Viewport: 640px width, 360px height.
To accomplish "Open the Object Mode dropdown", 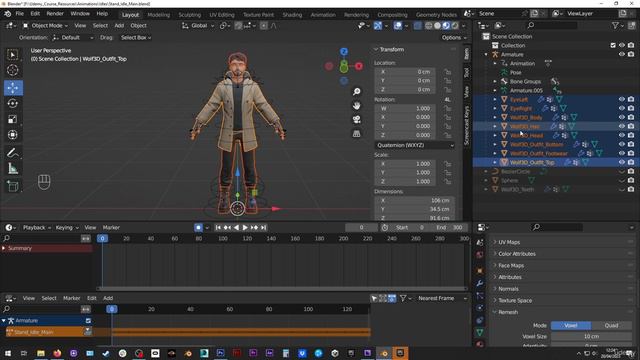I will tap(45, 26).
